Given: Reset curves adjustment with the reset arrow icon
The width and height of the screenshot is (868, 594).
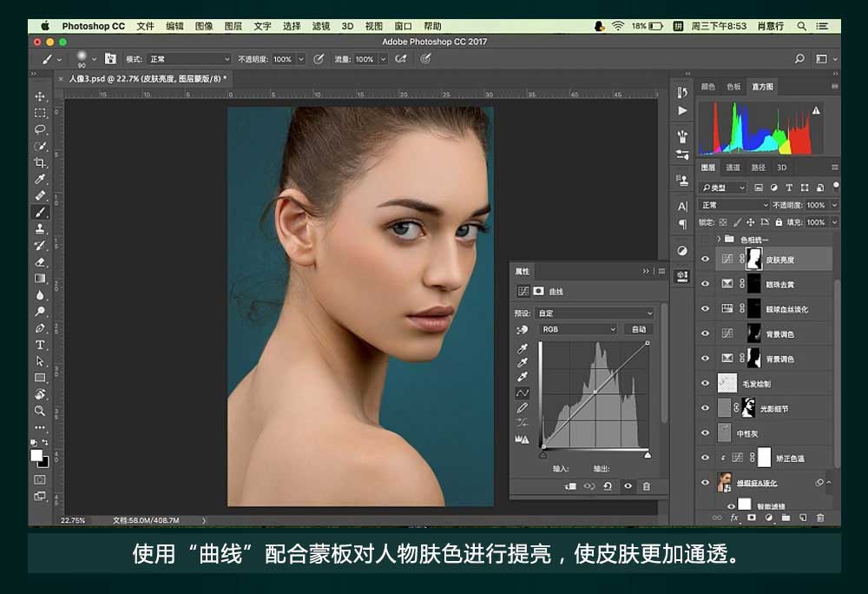Looking at the screenshot, I should click(x=608, y=487).
